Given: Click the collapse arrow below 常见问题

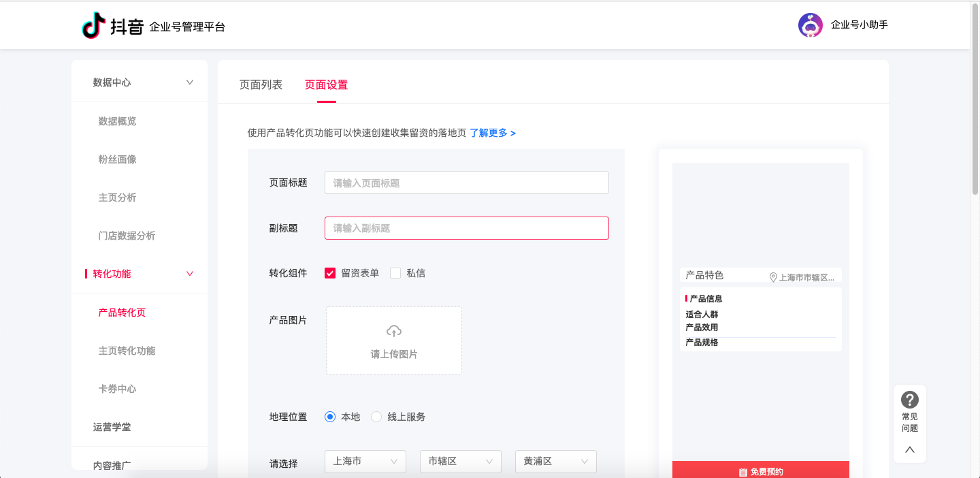Looking at the screenshot, I should (909, 449).
